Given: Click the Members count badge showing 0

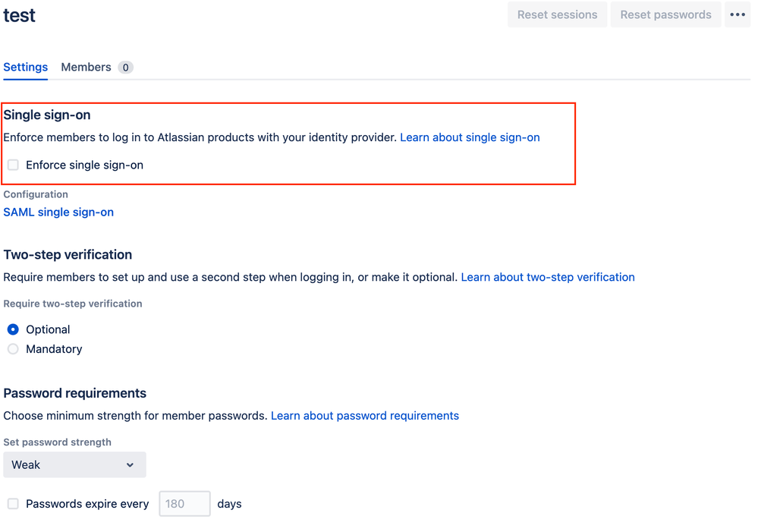Looking at the screenshot, I should tap(126, 68).
